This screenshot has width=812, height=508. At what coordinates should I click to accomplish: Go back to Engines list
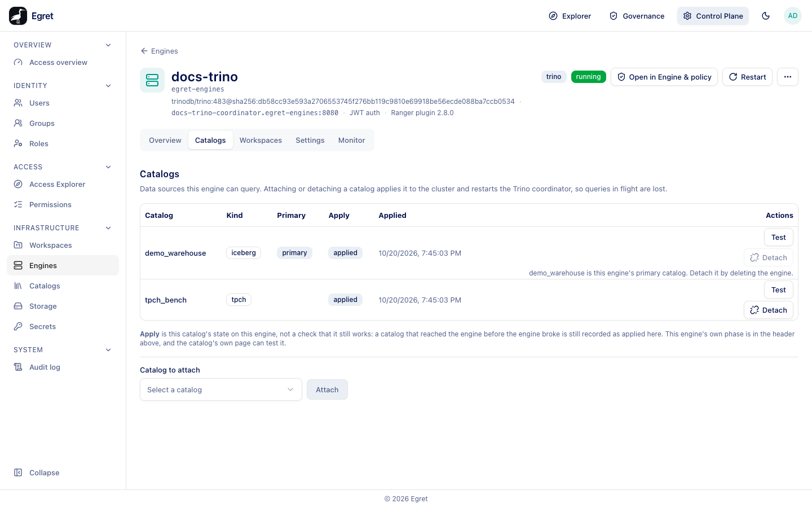pyautogui.click(x=159, y=51)
